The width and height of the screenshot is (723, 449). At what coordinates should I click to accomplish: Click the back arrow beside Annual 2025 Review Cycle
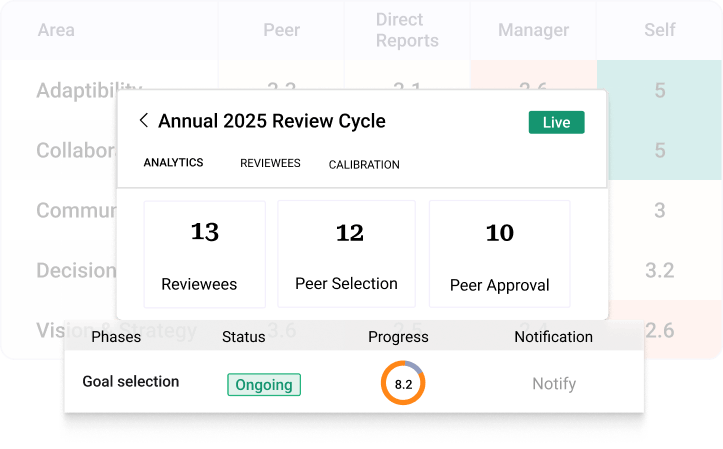[x=144, y=121]
